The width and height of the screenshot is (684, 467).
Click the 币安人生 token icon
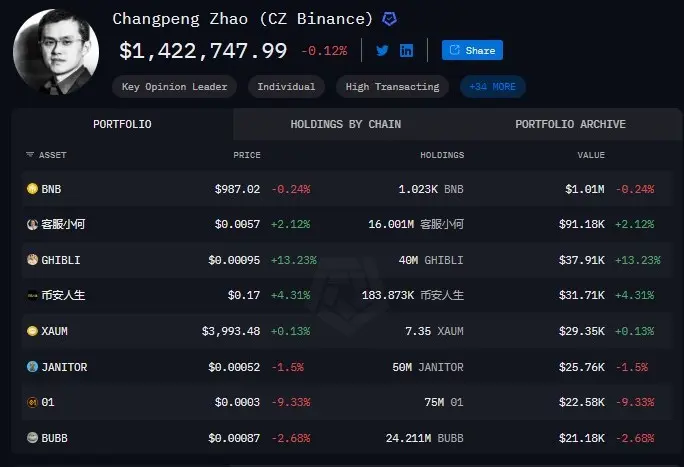[32, 295]
